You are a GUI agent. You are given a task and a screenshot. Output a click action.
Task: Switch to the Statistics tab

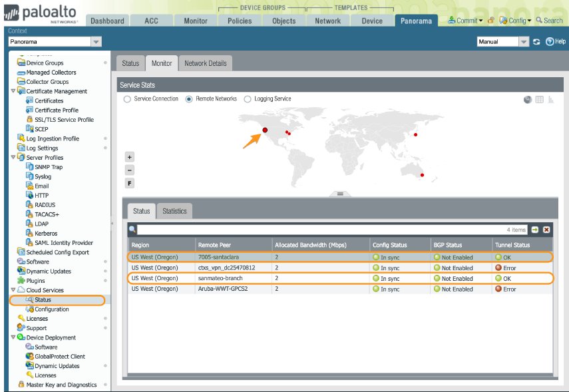tap(174, 211)
